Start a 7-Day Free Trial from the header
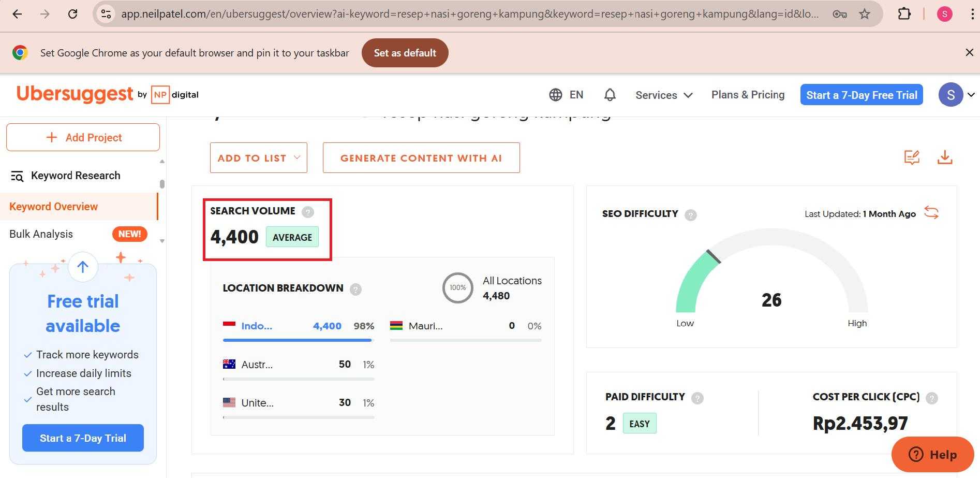 (x=861, y=95)
